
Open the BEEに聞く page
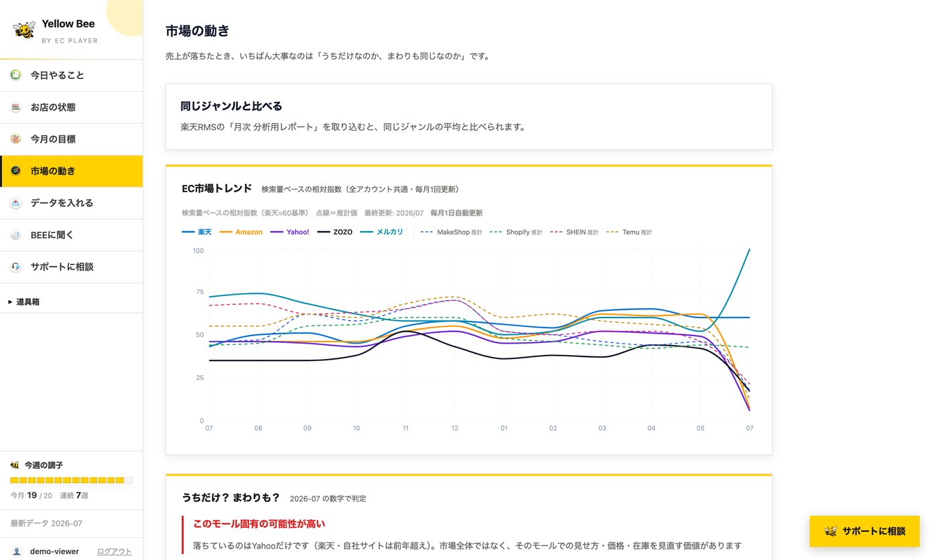[71, 235]
